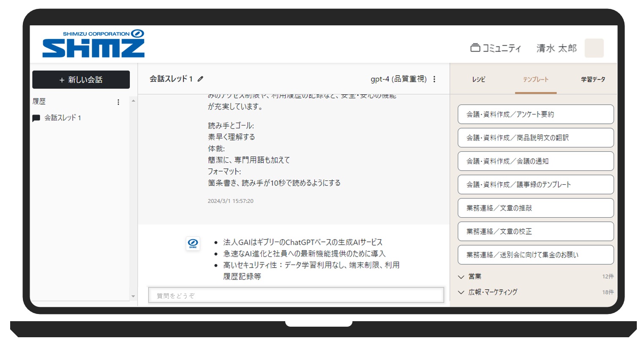
Task: Open model options three-dot menu
Action: coord(435,79)
